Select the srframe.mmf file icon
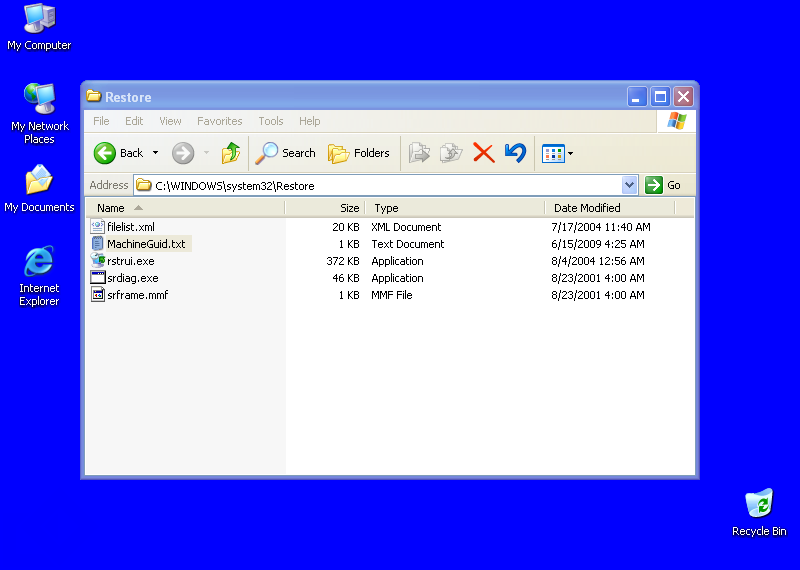800x570 pixels. point(97,295)
